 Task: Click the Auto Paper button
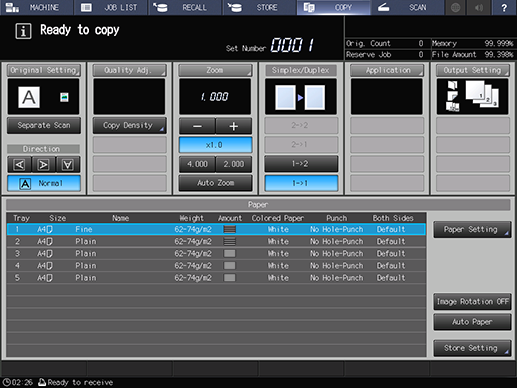tap(472, 322)
